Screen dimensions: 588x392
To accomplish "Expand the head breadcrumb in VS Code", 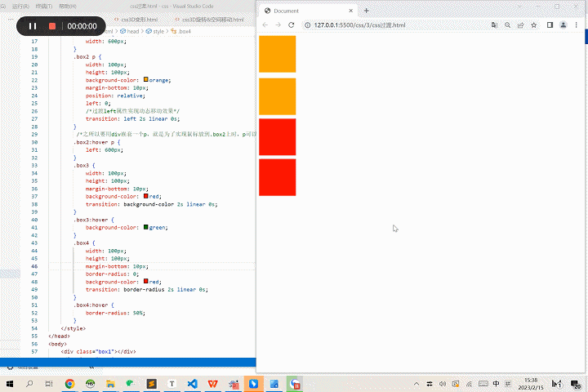I will point(129,32).
